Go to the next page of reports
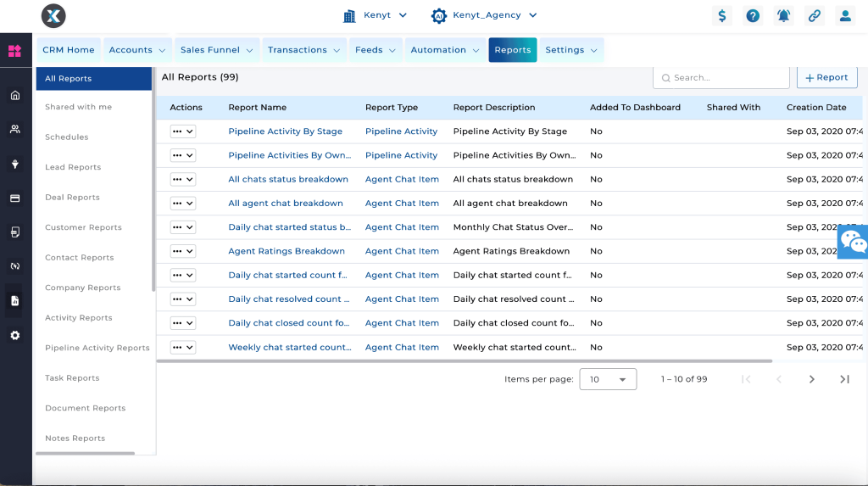 pyautogui.click(x=811, y=379)
